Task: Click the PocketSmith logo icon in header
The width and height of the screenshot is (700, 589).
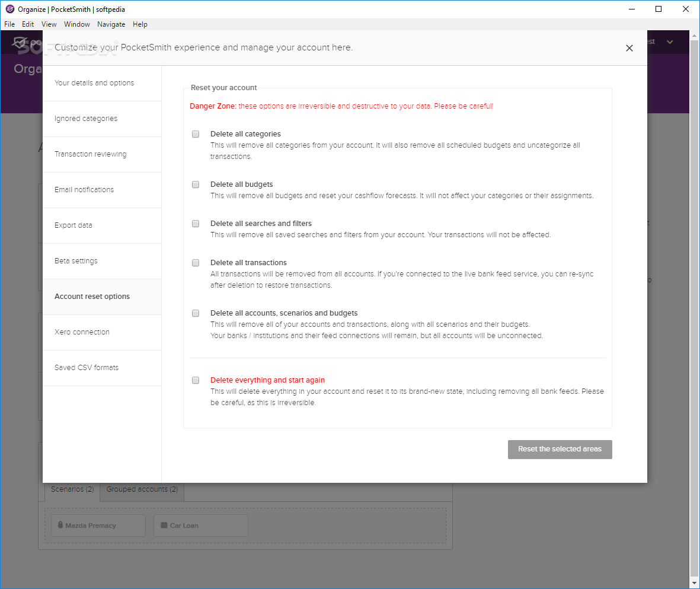Action: click(x=20, y=43)
